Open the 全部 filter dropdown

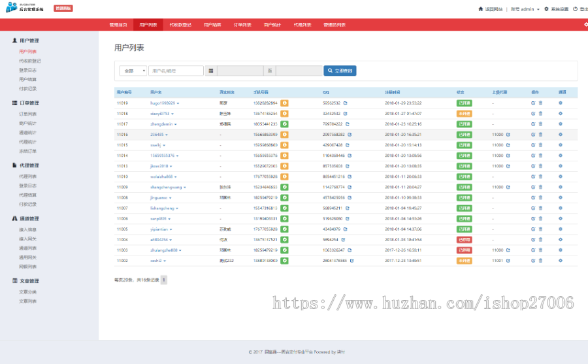pyautogui.click(x=133, y=71)
